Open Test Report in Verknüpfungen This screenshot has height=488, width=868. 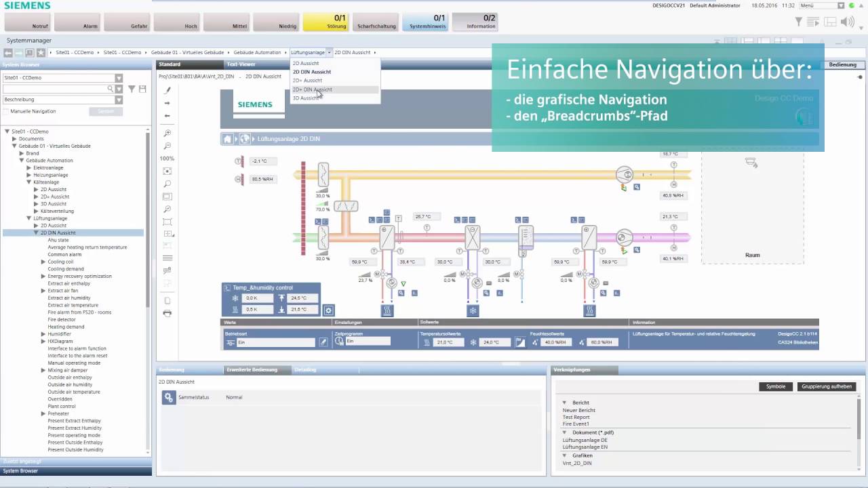(576, 418)
